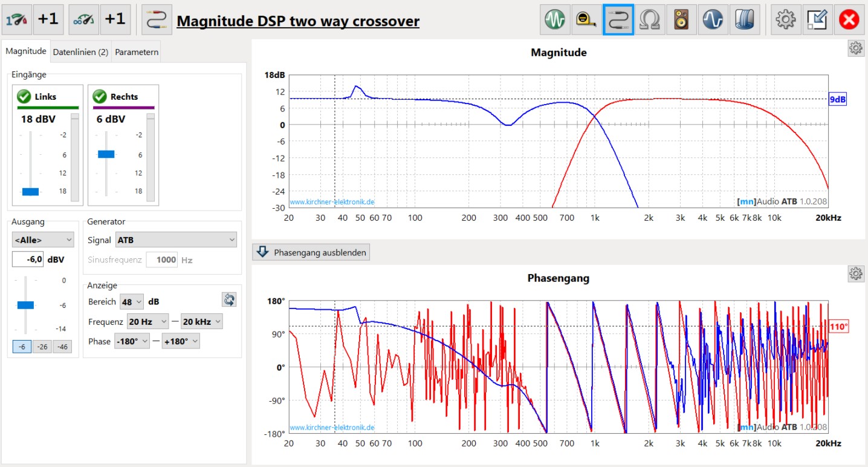Hide the phase response via Phasengang ausblenden
Viewport: 868px width, 467px height.
(311, 252)
